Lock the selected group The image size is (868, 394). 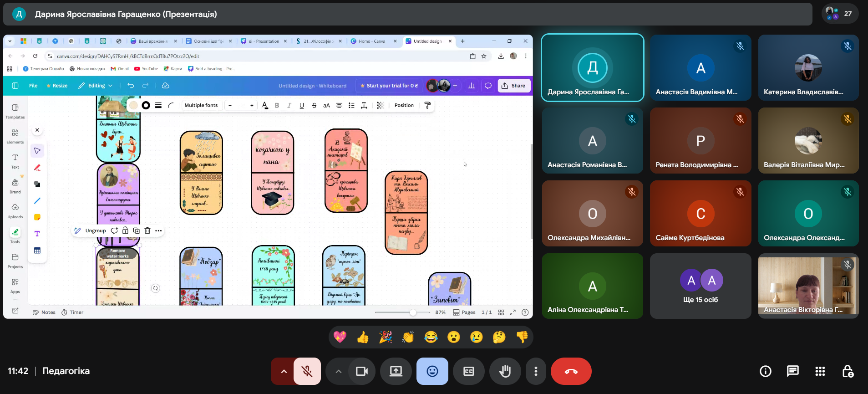coord(125,230)
